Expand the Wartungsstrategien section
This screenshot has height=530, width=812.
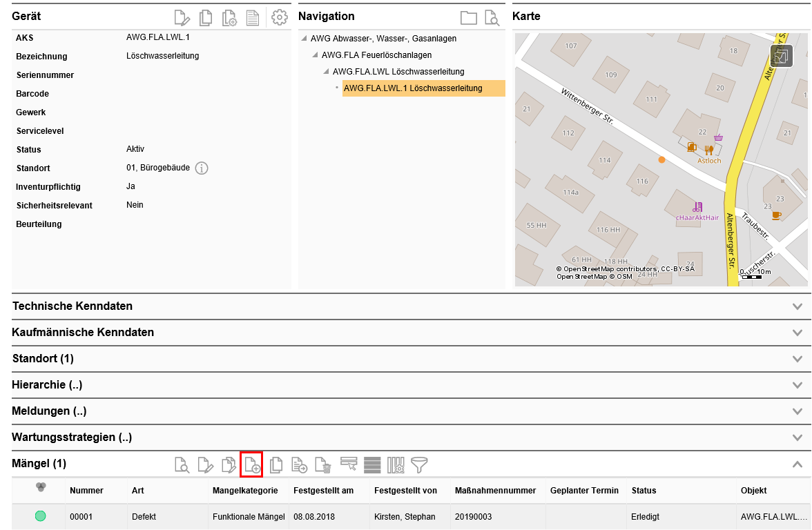point(797,438)
